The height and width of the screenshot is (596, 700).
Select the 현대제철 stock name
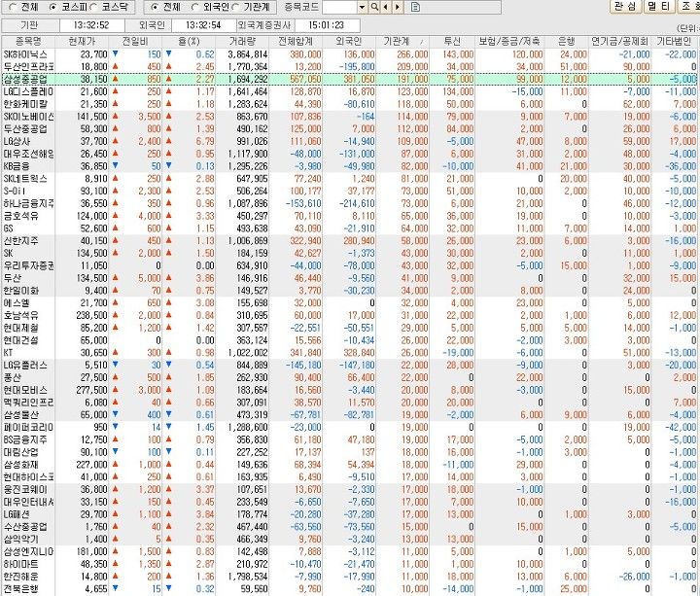(x=20, y=329)
